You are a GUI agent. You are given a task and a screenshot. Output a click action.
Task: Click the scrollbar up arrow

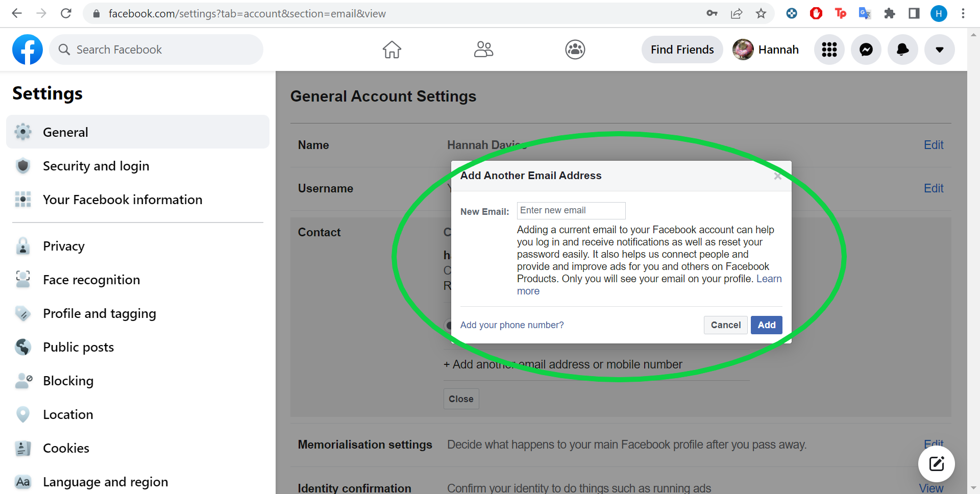click(x=973, y=35)
